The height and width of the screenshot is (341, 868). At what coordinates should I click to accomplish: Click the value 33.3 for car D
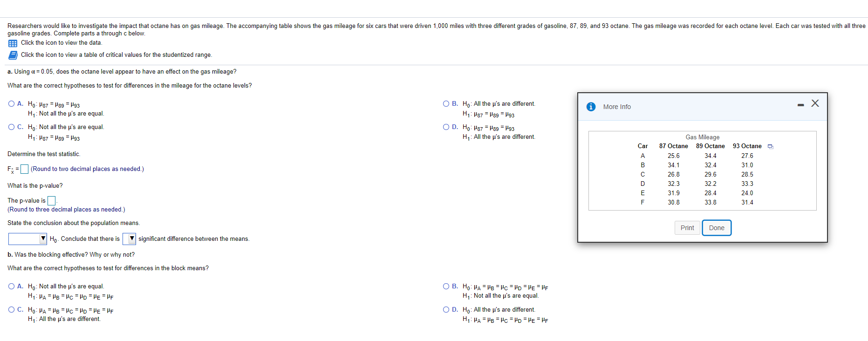747,184
